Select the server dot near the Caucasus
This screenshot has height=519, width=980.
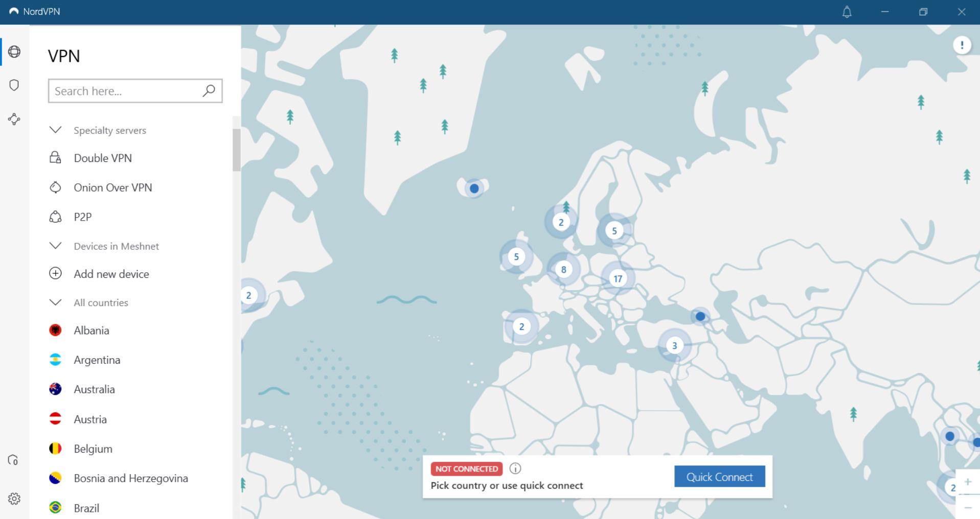point(700,316)
